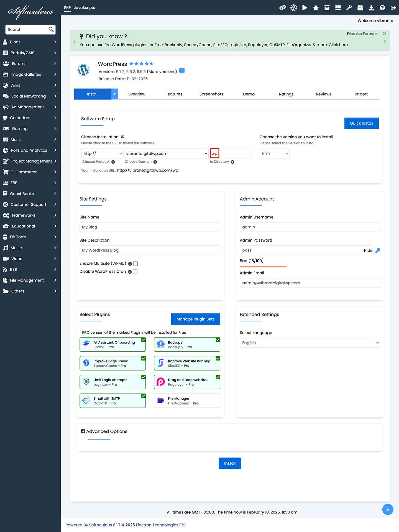Open cPanel icon in top bar
The image size is (399, 532).
282,8
